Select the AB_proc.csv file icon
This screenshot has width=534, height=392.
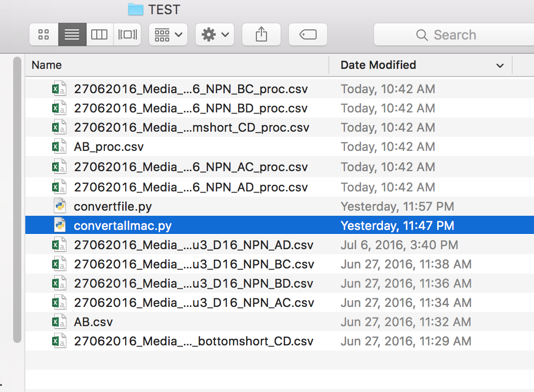point(59,147)
